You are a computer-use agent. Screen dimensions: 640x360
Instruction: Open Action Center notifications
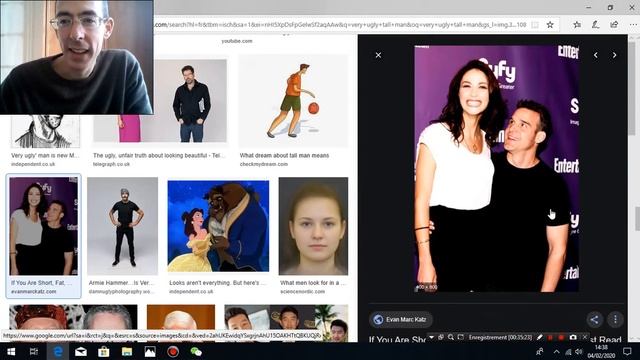coord(627,351)
